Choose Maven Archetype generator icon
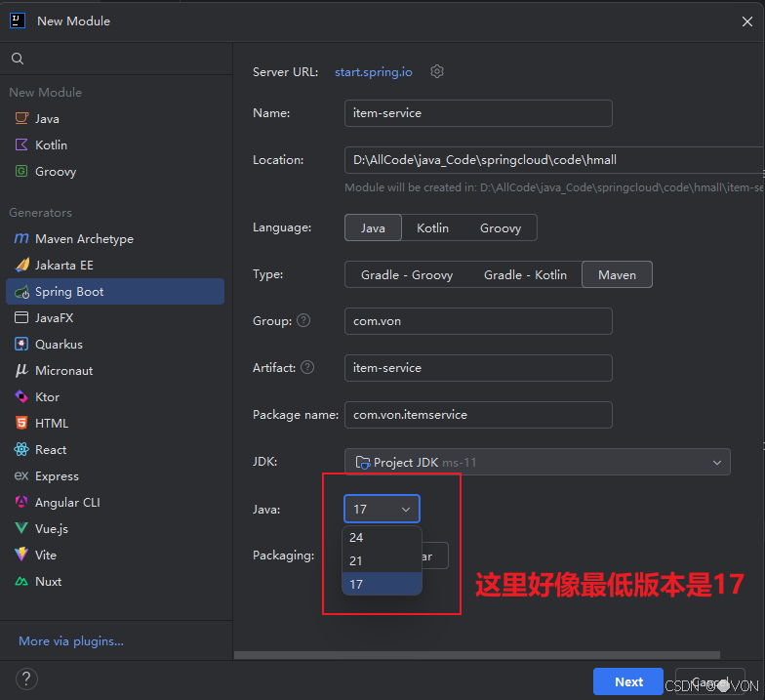This screenshot has height=700, width=765. 21,238
